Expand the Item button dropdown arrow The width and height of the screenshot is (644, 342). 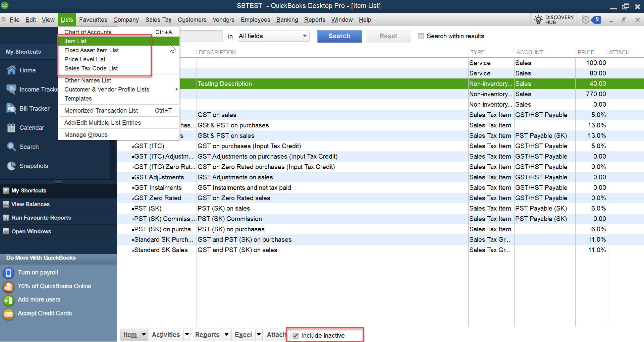(x=144, y=335)
